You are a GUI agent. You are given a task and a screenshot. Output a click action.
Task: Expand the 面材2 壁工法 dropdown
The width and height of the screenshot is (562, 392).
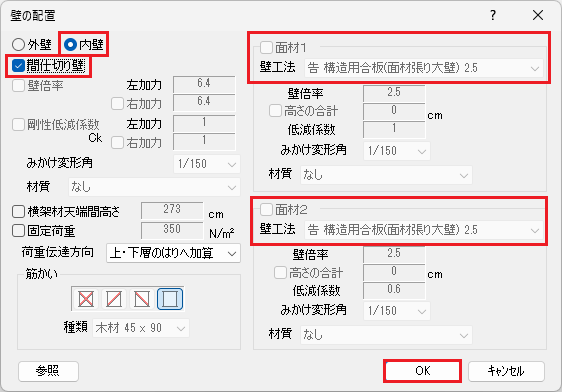424,230
